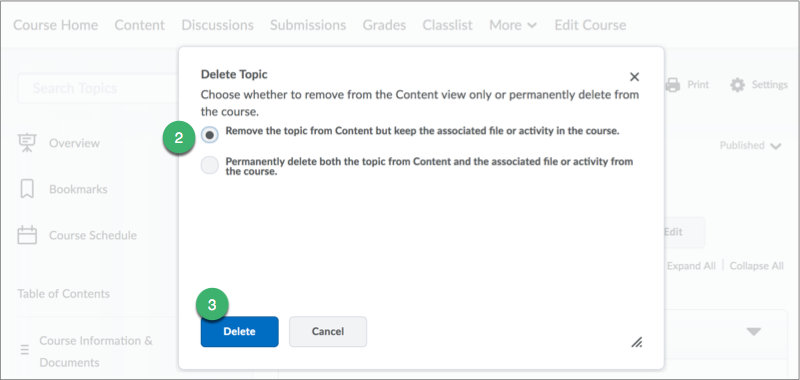Select the Permanently delete both radio button

click(x=210, y=165)
